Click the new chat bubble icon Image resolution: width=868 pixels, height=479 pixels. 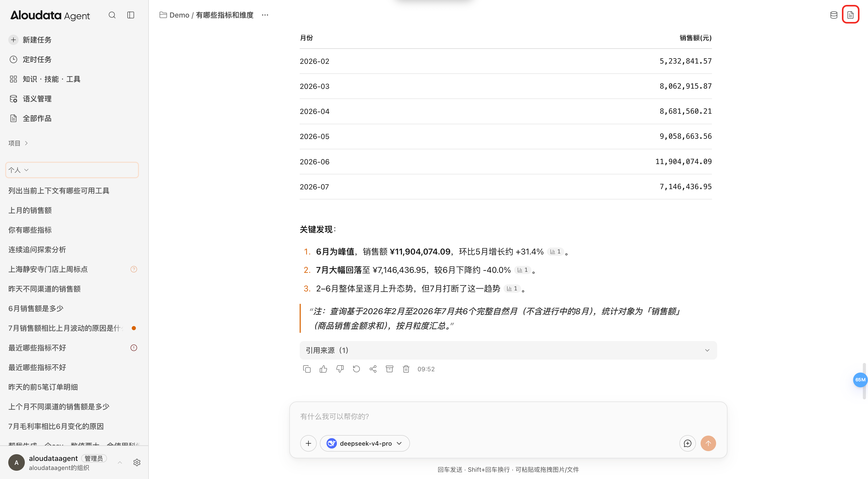pos(687,443)
